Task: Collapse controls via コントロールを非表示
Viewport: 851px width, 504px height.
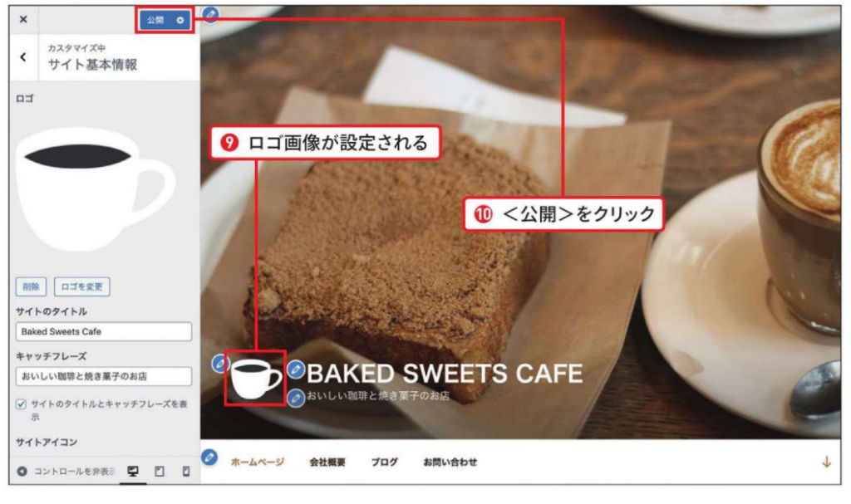Action: coord(66,471)
